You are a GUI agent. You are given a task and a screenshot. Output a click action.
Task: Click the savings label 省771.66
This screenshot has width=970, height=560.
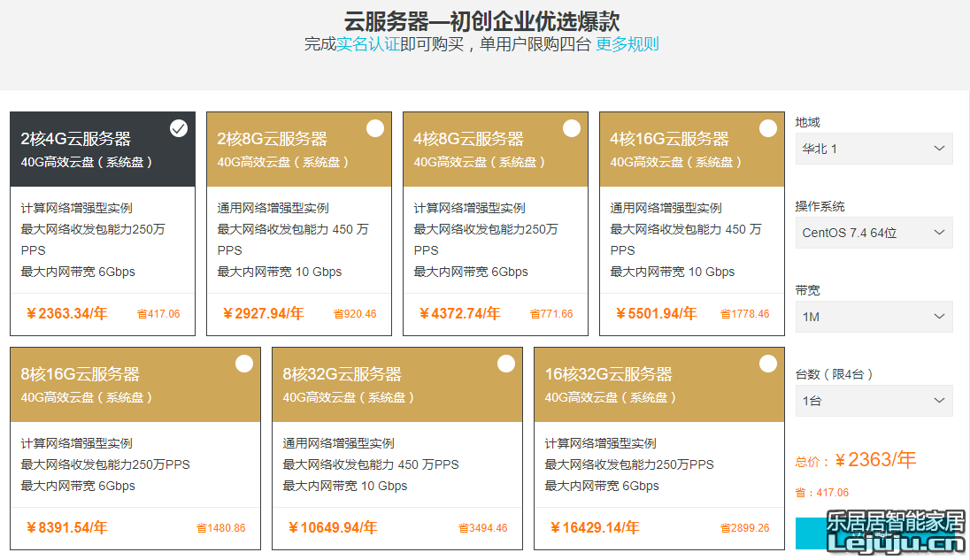point(551,314)
